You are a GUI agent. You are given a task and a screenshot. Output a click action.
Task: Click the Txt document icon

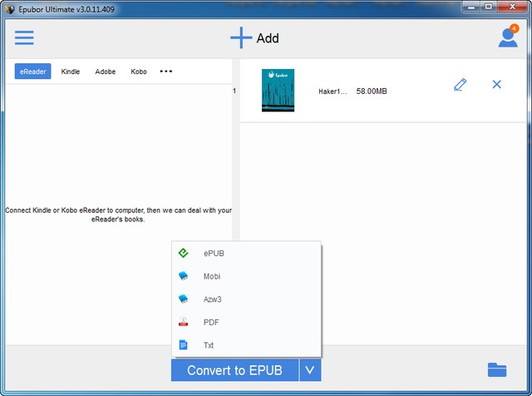pos(183,345)
